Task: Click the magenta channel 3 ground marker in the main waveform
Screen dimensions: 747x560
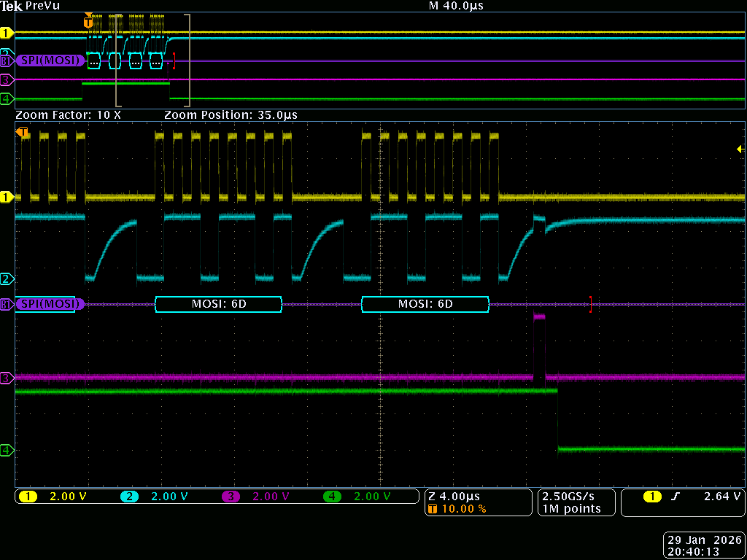Action: pyautogui.click(x=7, y=378)
